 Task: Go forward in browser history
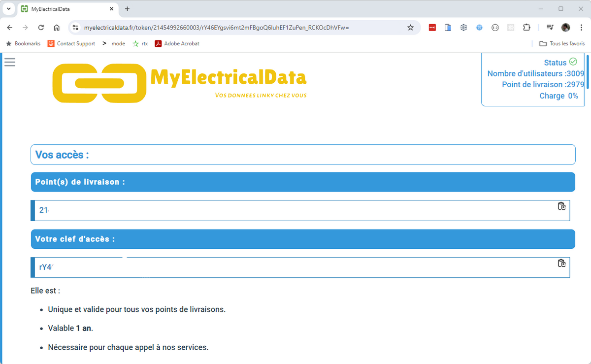pyautogui.click(x=26, y=28)
